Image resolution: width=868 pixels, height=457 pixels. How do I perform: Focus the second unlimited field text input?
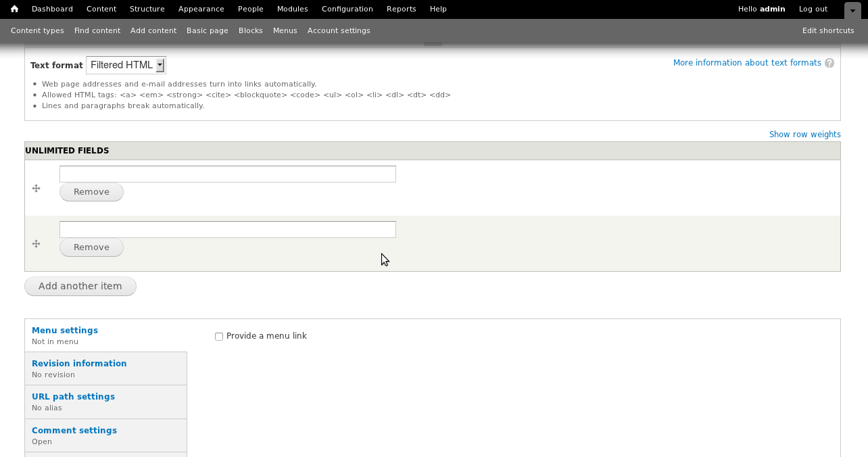tap(228, 229)
